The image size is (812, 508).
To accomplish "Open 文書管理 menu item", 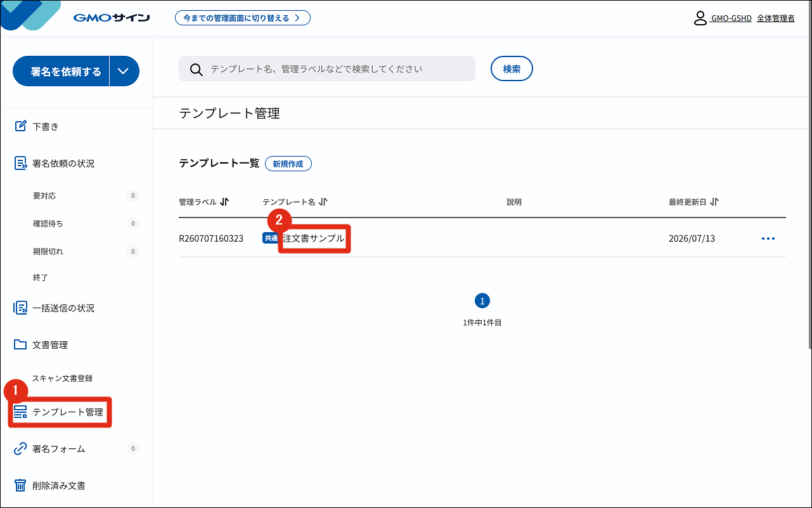I will point(50,345).
